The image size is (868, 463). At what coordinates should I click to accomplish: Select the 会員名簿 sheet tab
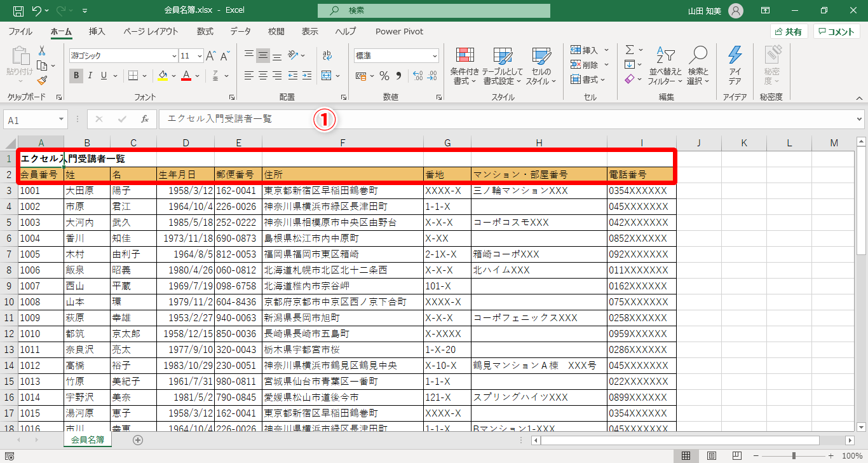click(x=88, y=439)
